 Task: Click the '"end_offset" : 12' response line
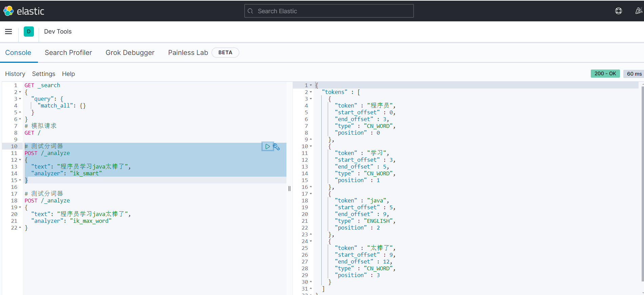(364, 262)
